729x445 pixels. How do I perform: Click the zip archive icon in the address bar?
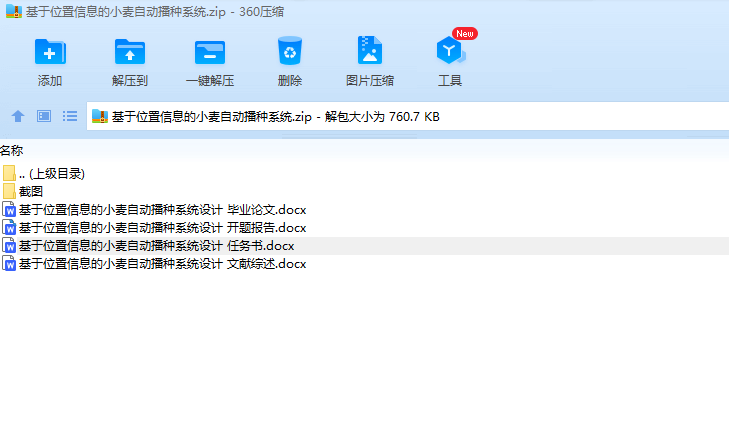pos(100,116)
